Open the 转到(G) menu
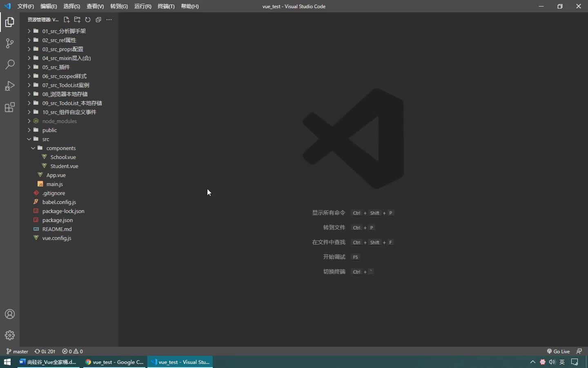Image resolution: width=588 pixels, height=368 pixels. click(x=119, y=6)
